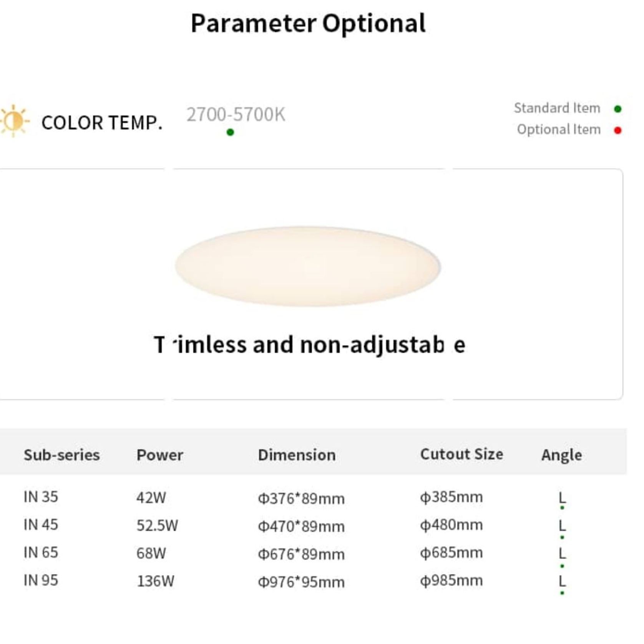Click the sun color temp icon
Screen dimensions: 644x644
[x=14, y=121]
